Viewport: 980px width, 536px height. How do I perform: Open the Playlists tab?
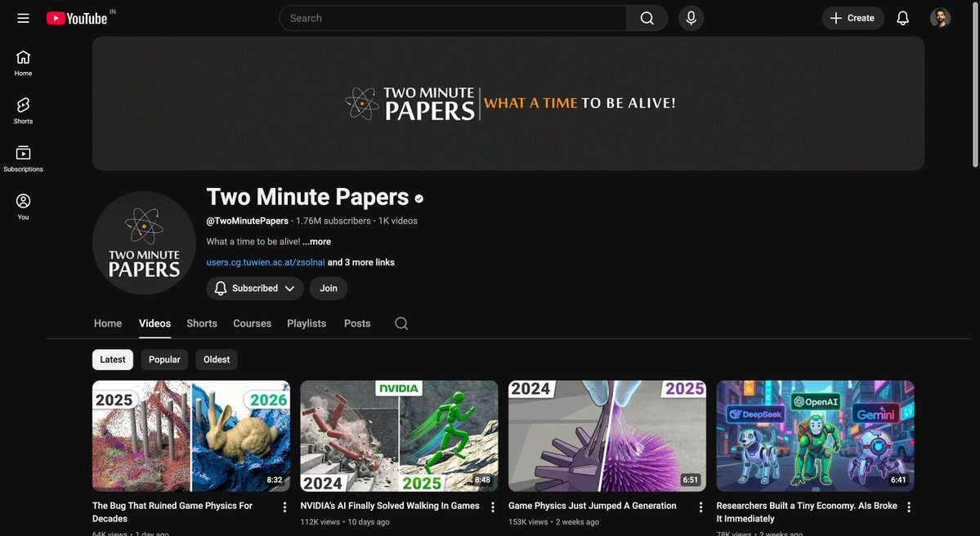pyautogui.click(x=307, y=323)
